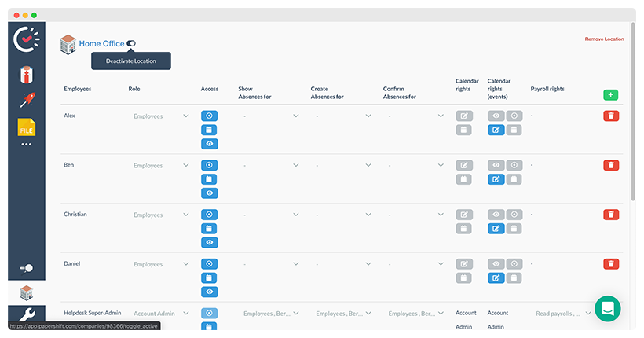Click Alex's blue events edit icon

(x=496, y=130)
